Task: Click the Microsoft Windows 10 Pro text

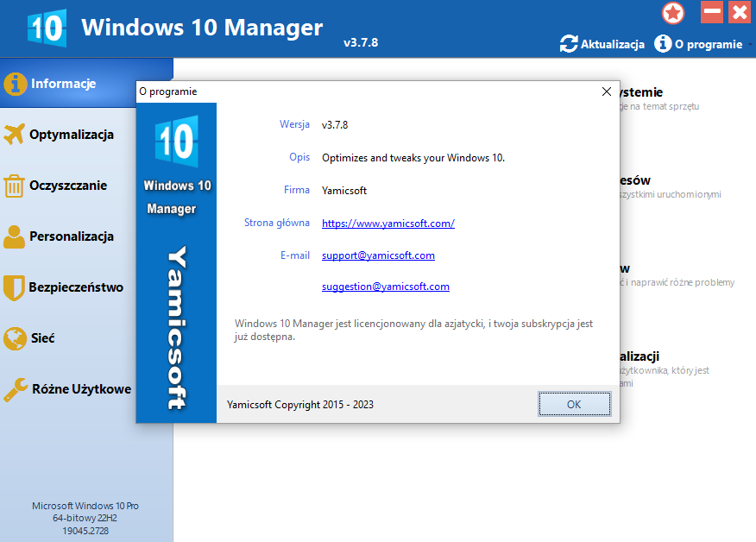Action: tap(85, 506)
